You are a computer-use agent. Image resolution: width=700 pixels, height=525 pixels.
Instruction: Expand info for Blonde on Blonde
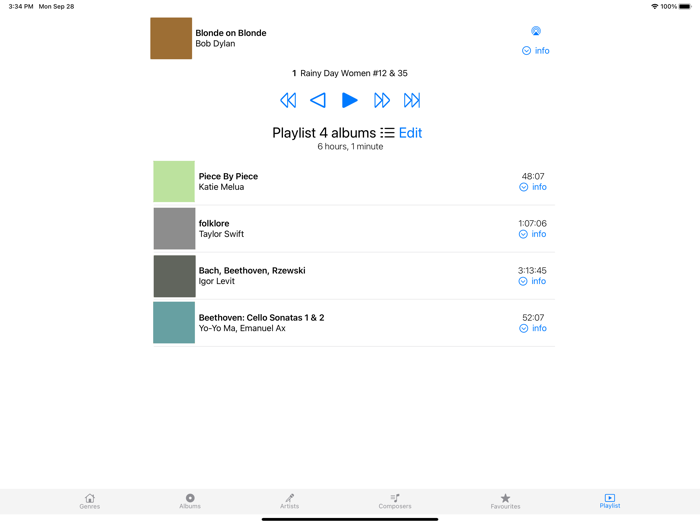(x=536, y=50)
